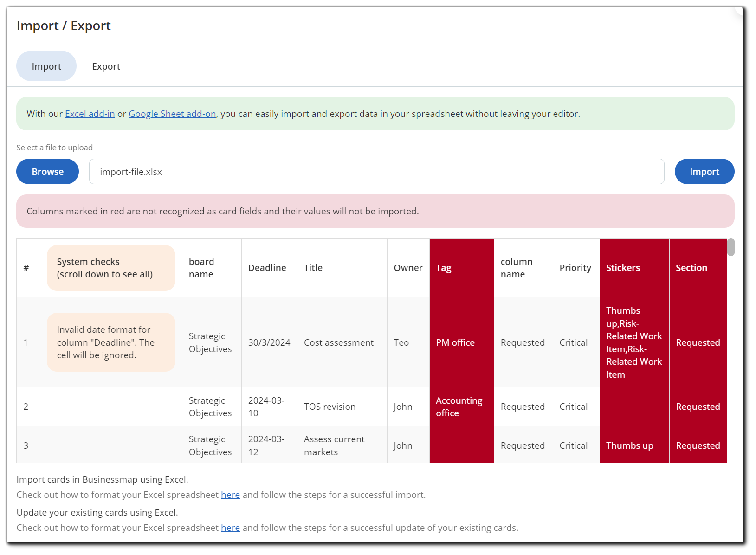Select the System checks header cell
The height and width of the screenshot is (555, 756).
(111, 268)
